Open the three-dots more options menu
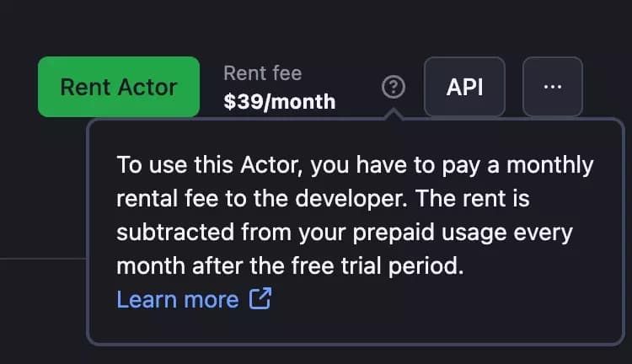This screenshot has height=364, width=632. (553, 87)
